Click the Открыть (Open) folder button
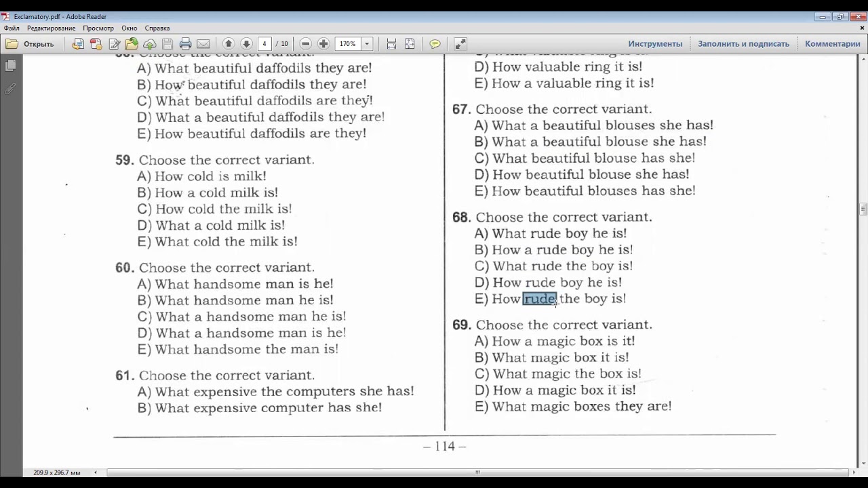The width and height of the screenshot is (868, 488). [31, 44]
